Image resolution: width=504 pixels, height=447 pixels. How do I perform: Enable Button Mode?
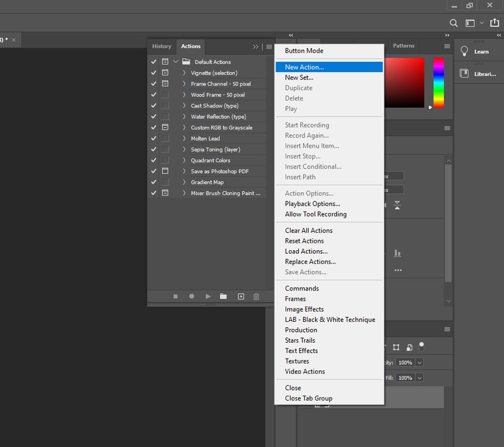tap(304, 51)
